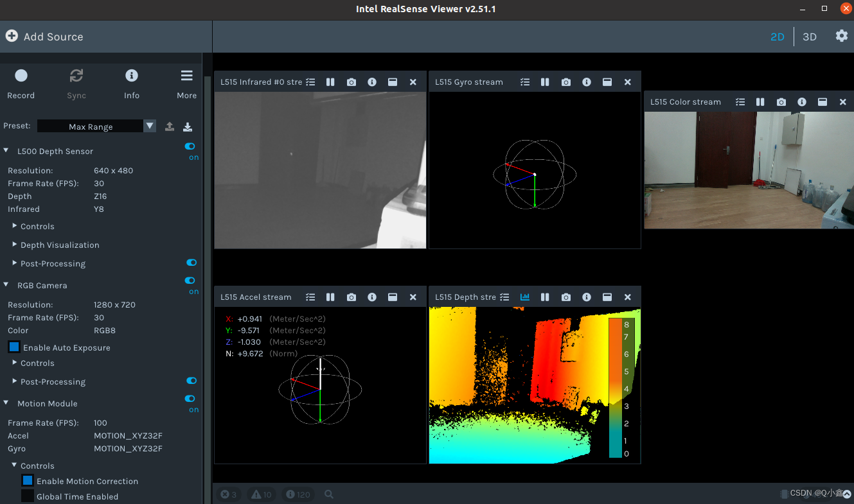The height and width of the screenshot is (504, 854).
Task: Click the Record icon
Action: [x=21, y=76]
